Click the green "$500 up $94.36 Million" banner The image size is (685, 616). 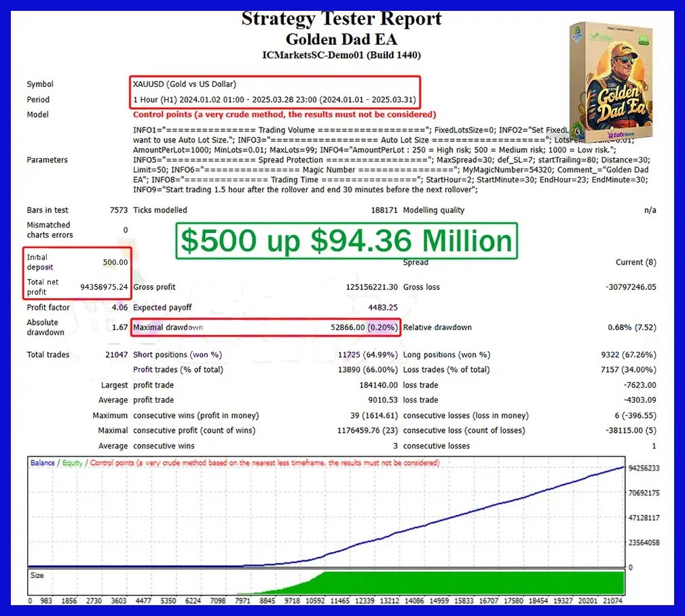(346, 241)
